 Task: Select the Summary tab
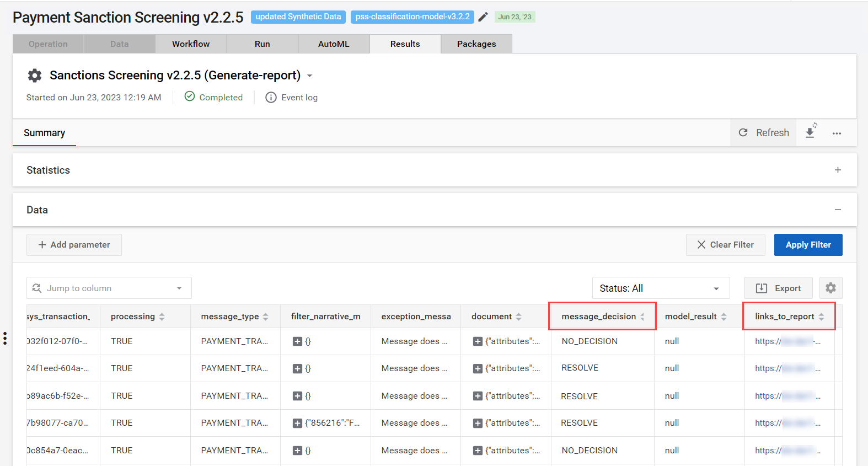tap(44, 133)
